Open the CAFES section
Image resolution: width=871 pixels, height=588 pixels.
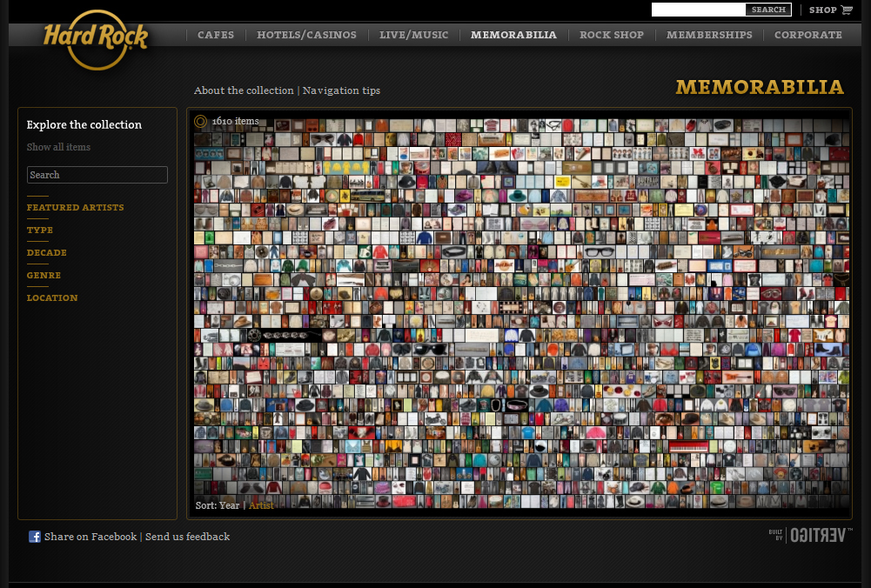click(215, 35)
